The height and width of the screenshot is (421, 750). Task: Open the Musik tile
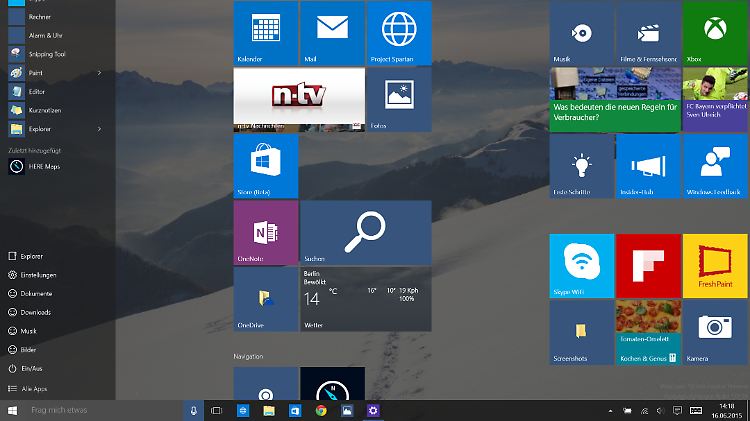tap(581, 33)
